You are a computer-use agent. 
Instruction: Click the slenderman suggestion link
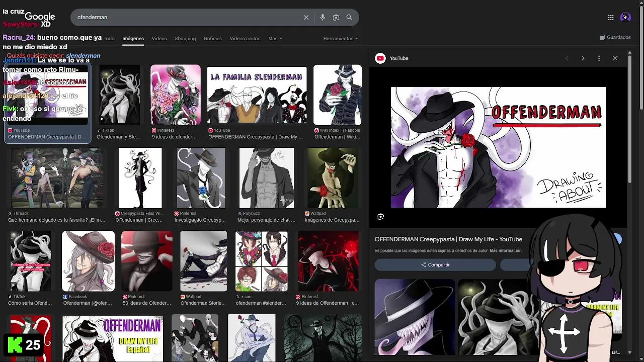click(x=83, y=56)
